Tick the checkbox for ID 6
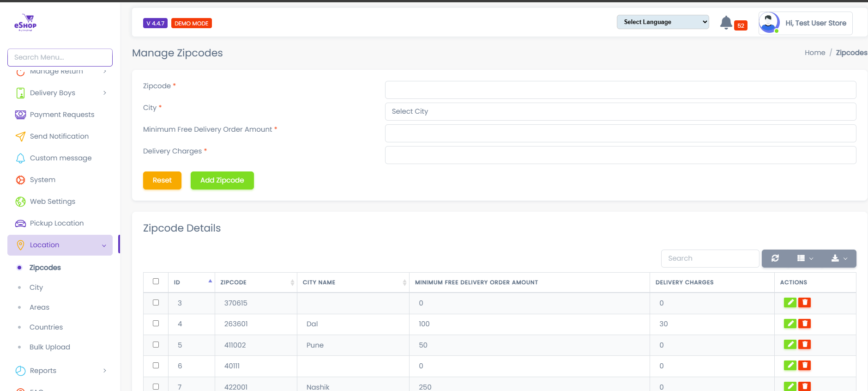The image size is (868, 391). 156,366
